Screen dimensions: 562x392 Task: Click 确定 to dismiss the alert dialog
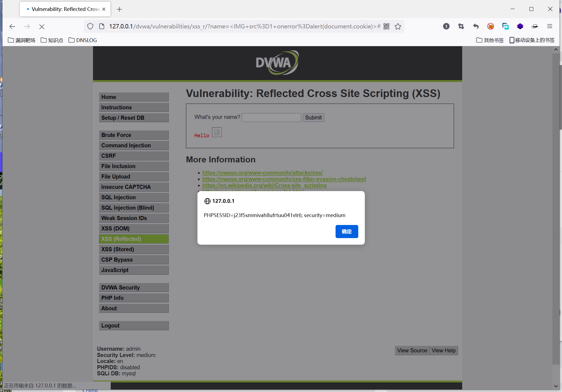coord(347,232)
